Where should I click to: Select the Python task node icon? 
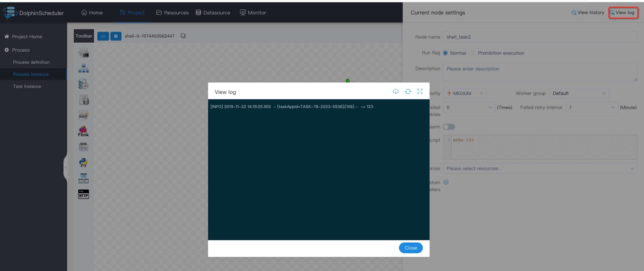click(x=83, y=162)
